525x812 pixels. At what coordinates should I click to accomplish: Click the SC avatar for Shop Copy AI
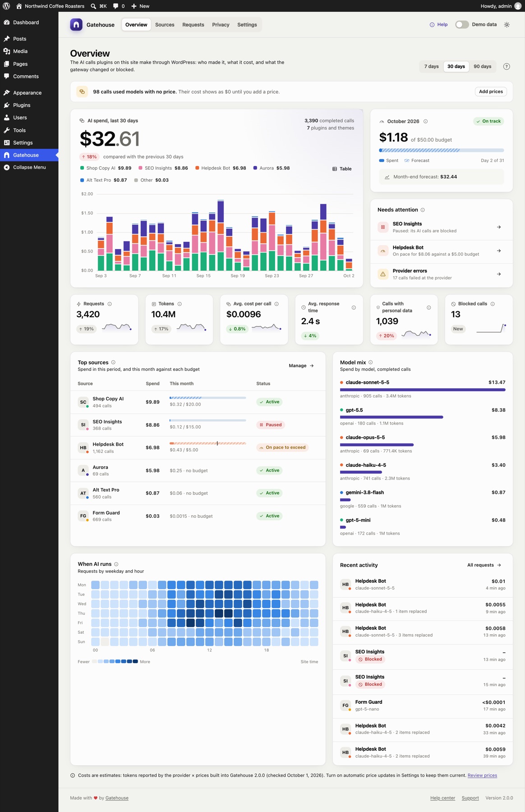pyautogui.click(x=83, y=402)
